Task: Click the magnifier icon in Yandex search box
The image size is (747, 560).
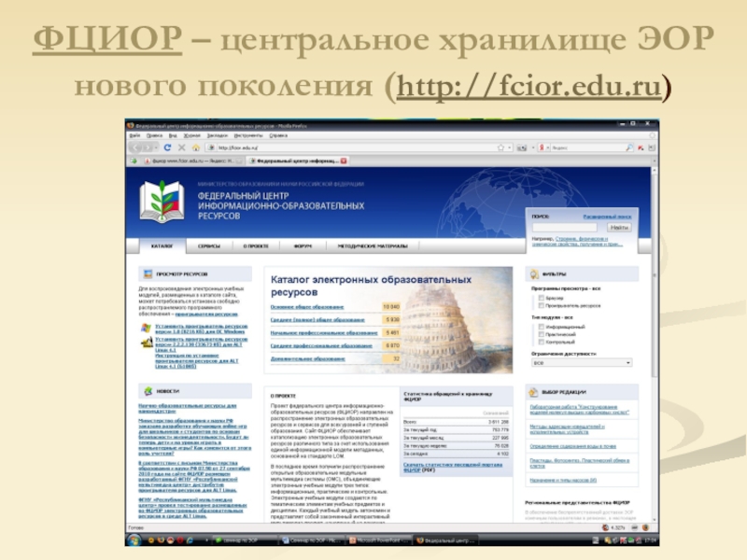Action: pos(629,147)
